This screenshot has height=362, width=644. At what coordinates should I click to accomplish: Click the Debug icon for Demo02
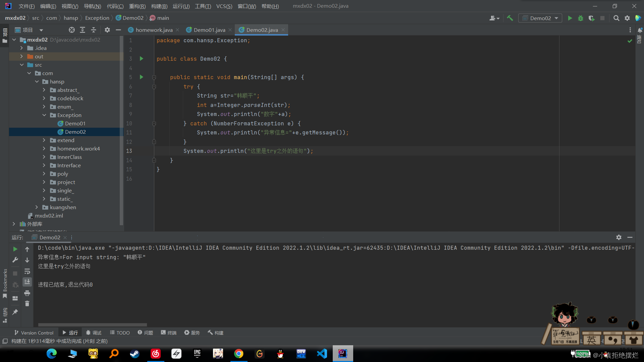click(581, 18)
